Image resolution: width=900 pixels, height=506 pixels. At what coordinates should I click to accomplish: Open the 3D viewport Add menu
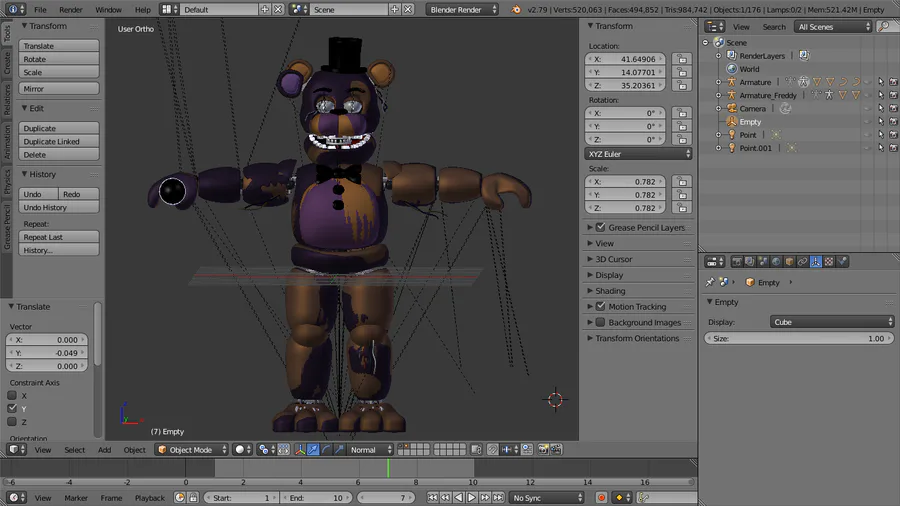click(x=104, y=450)
